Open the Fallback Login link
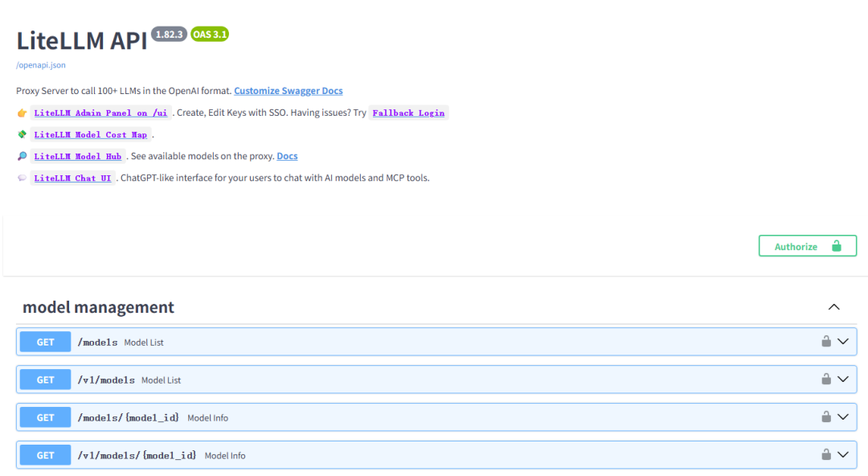This screenshot has width=868, height=476. (x=408, y=113)
